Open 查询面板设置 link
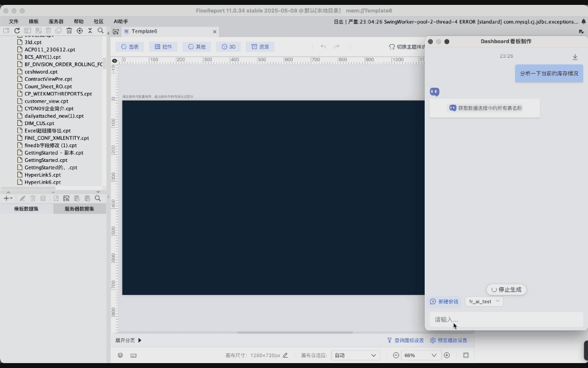This screenshot has width=588, height=368. (x=406, y=340)
